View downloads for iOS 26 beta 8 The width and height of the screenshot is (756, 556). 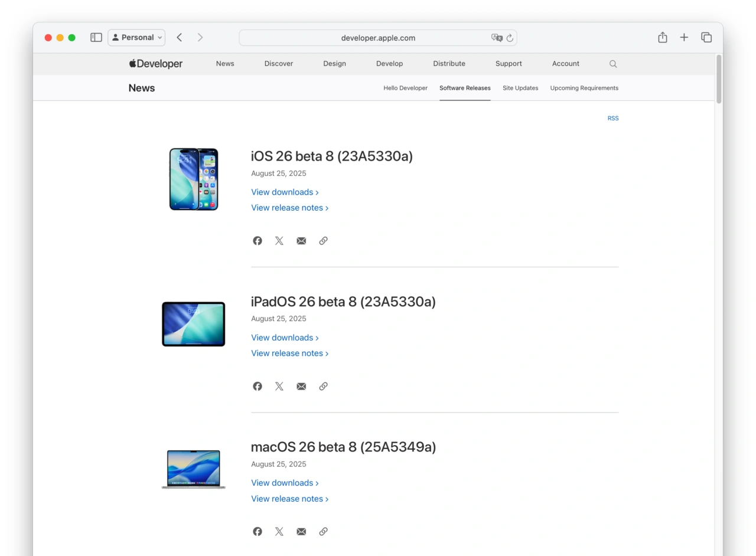[282, 192]
